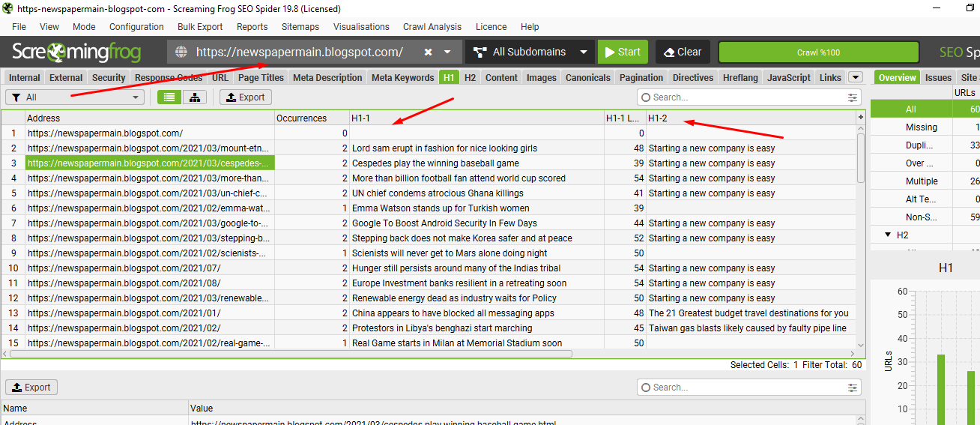The height and width of the screenshot is (425, 980).
Task: Switch to the H2 tab
Action: point(470,78)
